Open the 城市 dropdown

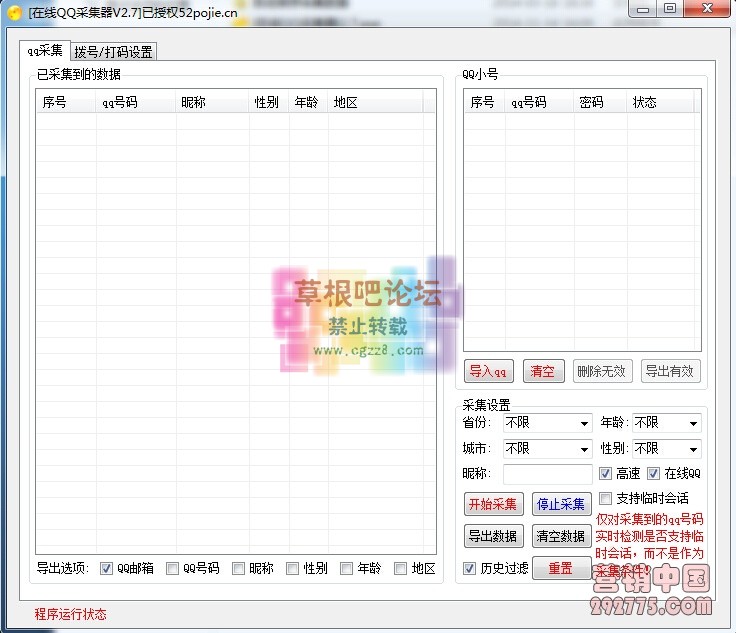(547, 449)
